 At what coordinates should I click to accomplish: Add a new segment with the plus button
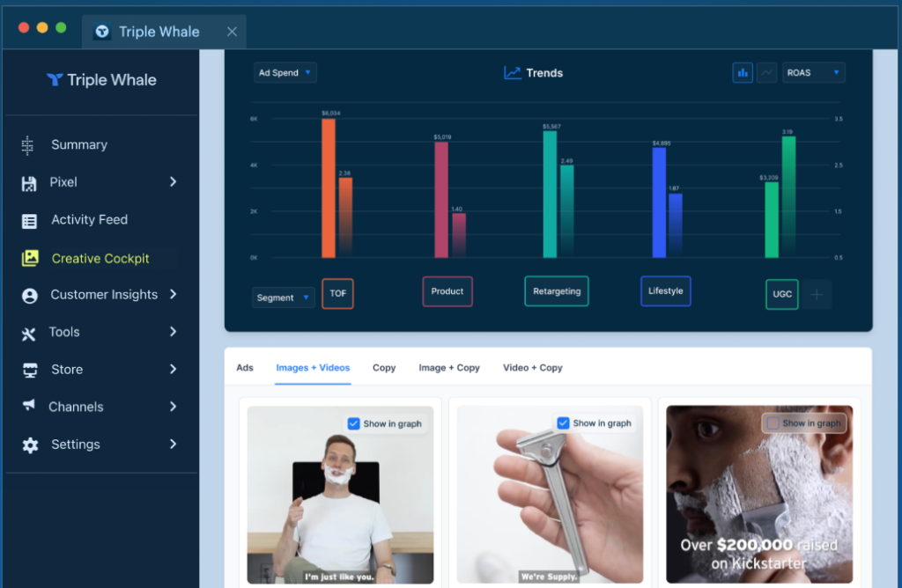click(817, 295)
